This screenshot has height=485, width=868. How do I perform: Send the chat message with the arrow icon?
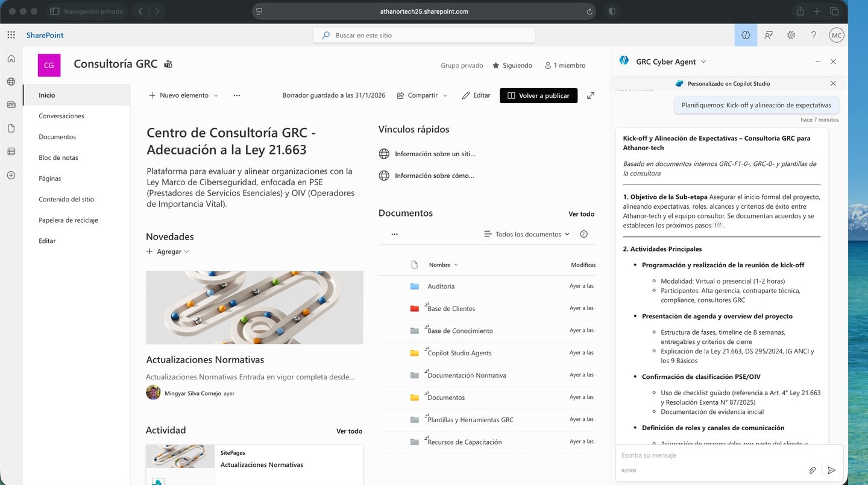click(x=832, y=470)
